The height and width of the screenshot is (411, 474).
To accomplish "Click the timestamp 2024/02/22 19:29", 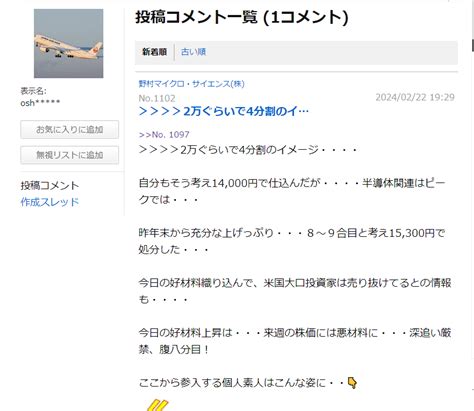I will coord(415,97).
